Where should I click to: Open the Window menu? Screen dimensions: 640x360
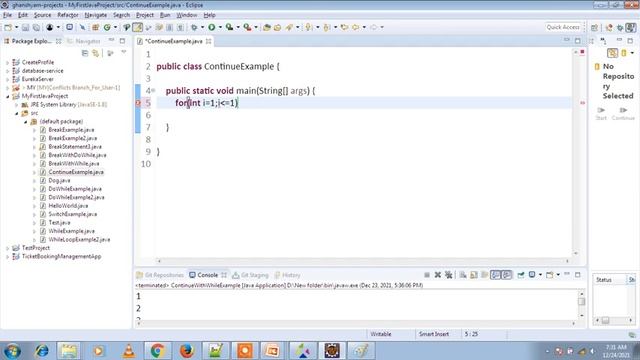click(x=187, y=15)
